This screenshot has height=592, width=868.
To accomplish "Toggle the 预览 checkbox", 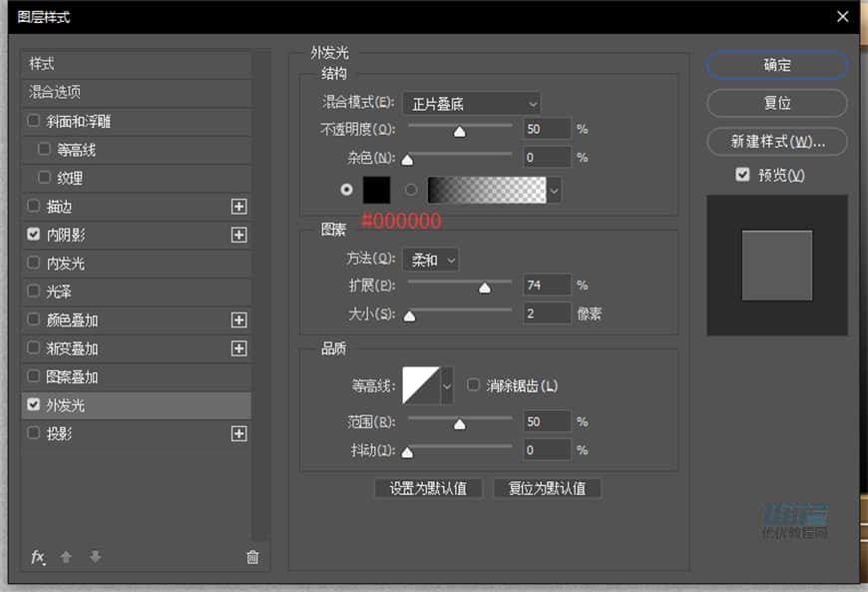I will [x=742, y=174].
